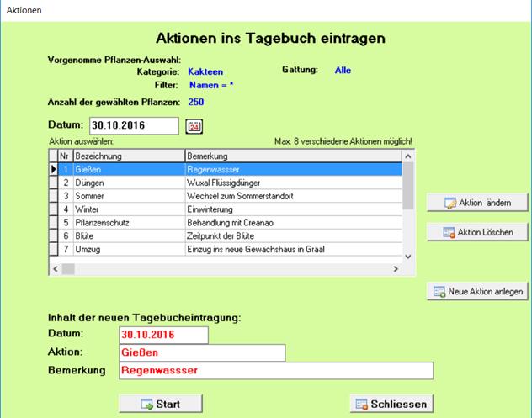Image resolution: width=532 pixels, height=418 pixels.
Task: Pick the Pflanzenschutz action row
Action: [x=126, y=223]
